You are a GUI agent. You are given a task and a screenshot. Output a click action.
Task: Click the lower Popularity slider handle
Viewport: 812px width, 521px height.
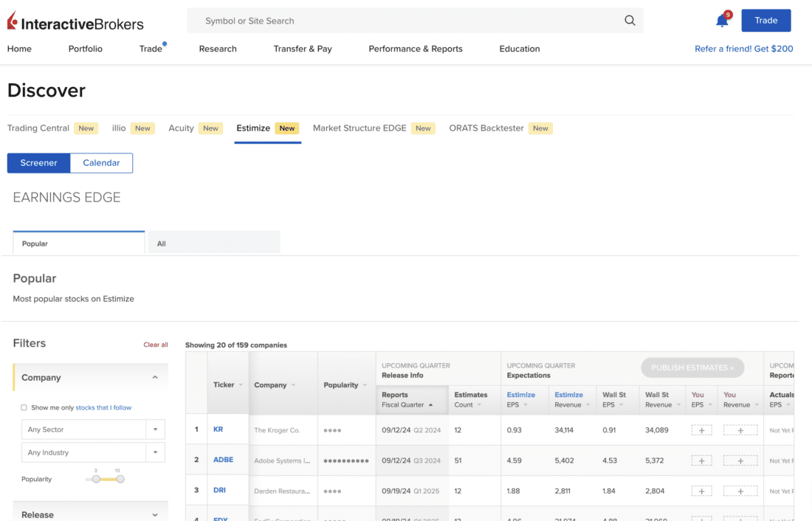tap(96, 479)
